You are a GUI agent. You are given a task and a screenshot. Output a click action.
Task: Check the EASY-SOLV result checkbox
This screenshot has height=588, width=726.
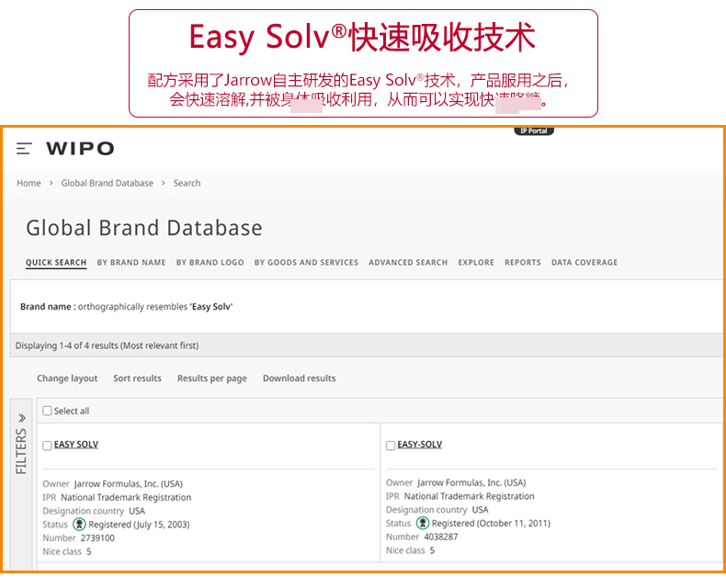coord(391,446)
